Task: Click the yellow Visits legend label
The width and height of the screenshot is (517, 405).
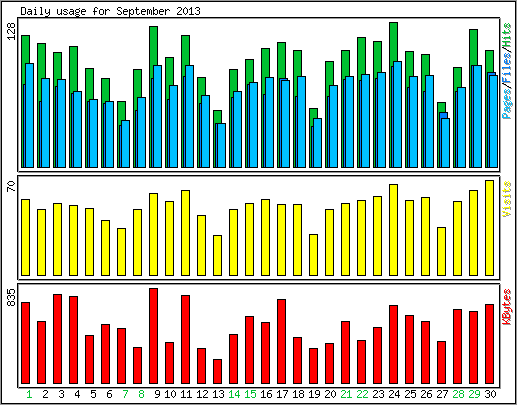Action: (507, 199)
